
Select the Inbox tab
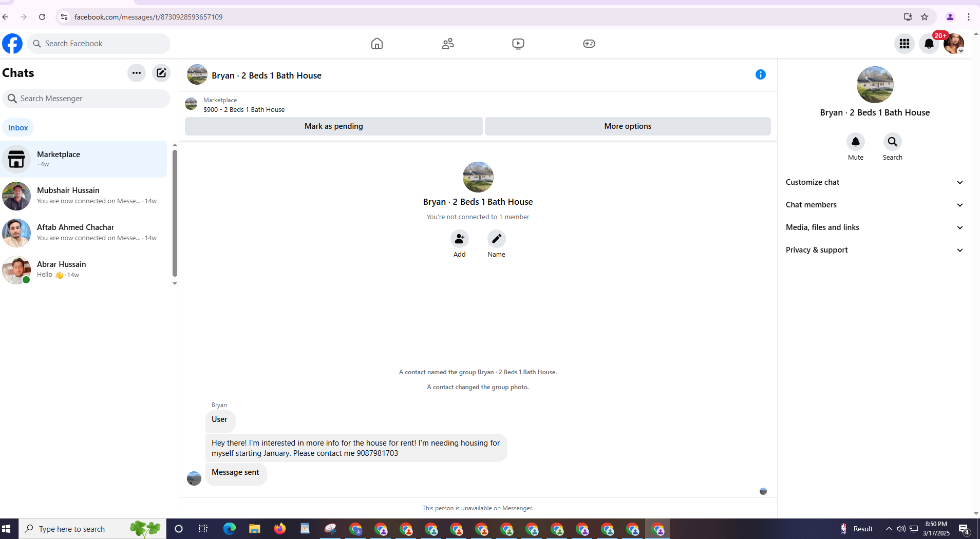coord(18,128)
